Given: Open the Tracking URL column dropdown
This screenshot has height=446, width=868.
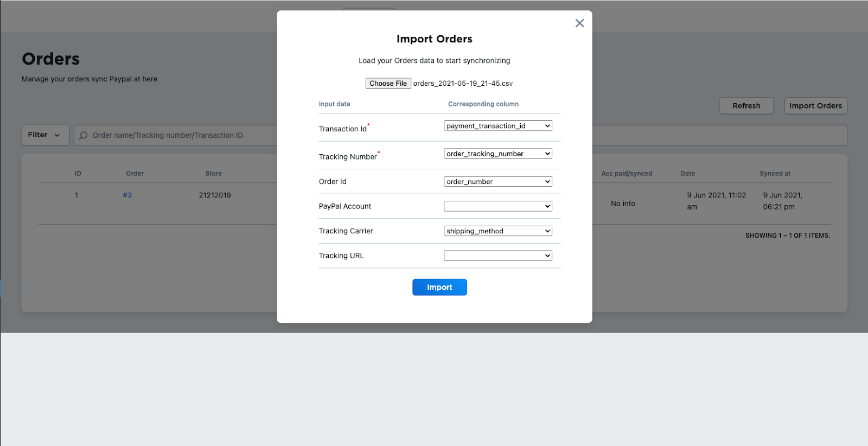Looking at the screenshot, I should 498,256.
